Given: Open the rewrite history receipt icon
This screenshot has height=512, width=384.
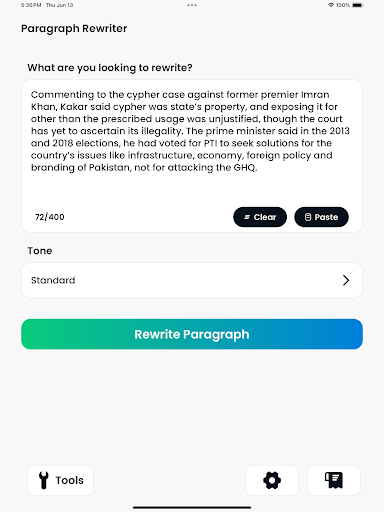Looking at the screenshot, I should point(334,480).
